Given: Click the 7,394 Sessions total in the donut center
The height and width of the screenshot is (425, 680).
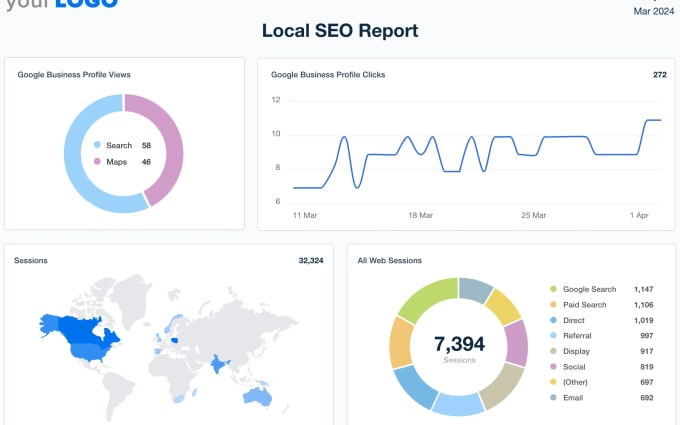Looking at the screenshot, I should click(459, 347).
